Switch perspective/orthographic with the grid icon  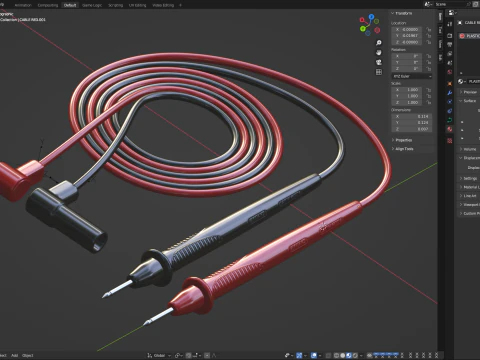click(379, 72)
